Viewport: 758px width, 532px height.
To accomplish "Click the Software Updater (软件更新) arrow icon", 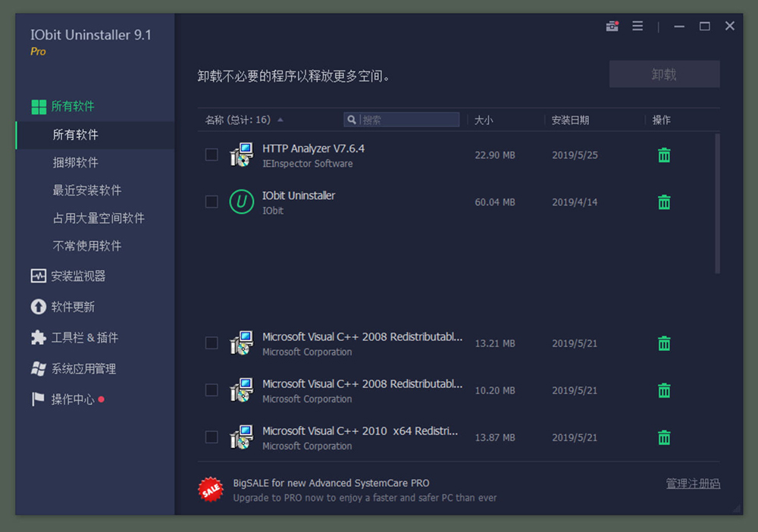I will [x=39, y=307].
